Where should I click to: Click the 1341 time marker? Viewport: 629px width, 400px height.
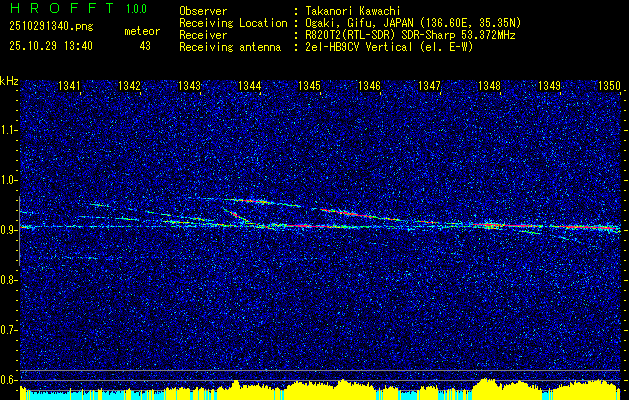tap(69, 86)
